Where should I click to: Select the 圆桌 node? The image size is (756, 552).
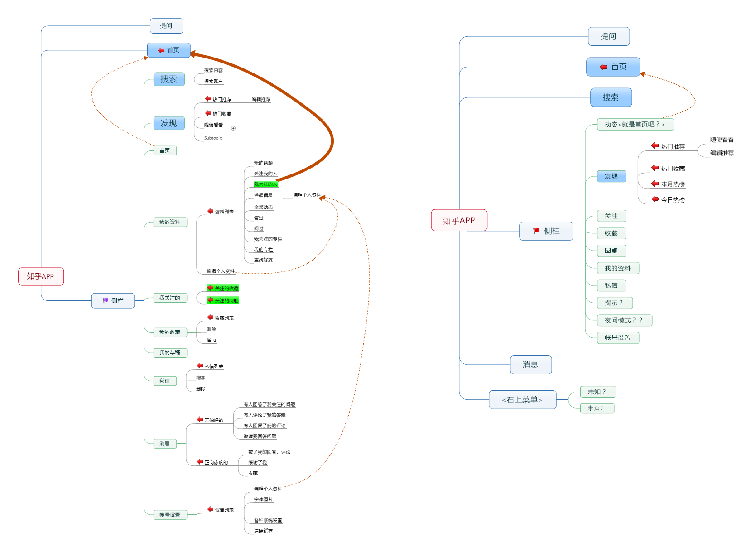click(612, 251)
